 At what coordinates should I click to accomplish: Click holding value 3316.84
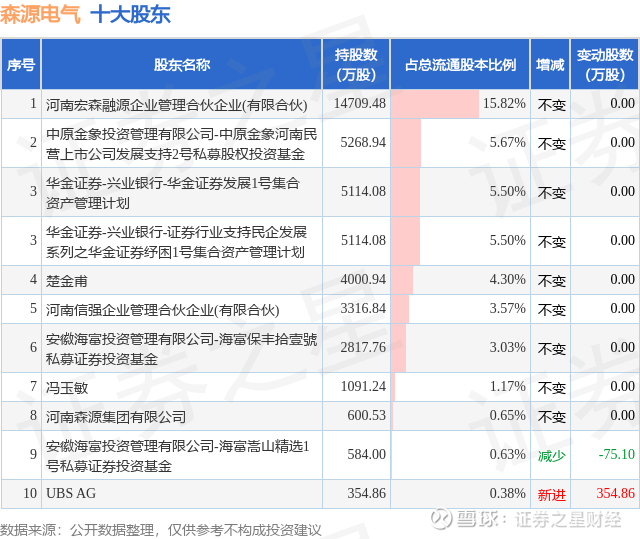click(x=363, y=308)
